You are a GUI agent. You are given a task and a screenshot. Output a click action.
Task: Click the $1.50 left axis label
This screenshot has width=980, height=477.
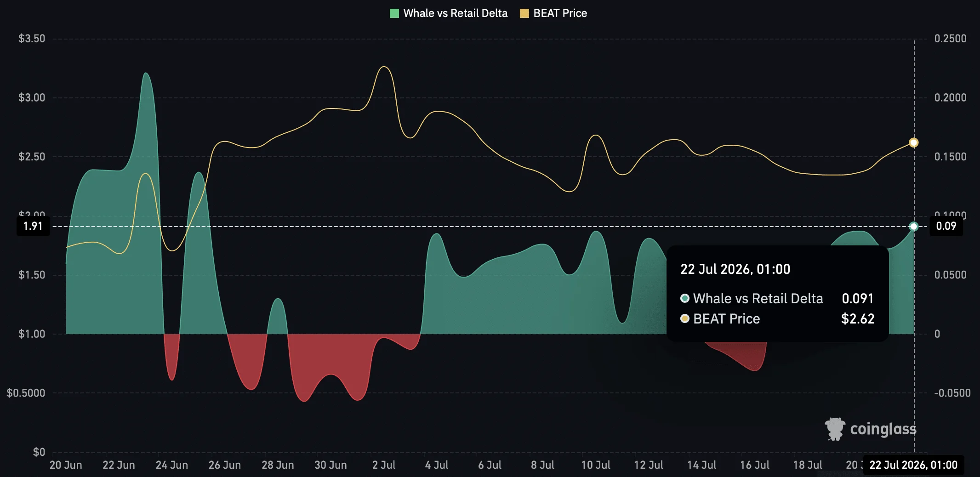coord(32,275)
